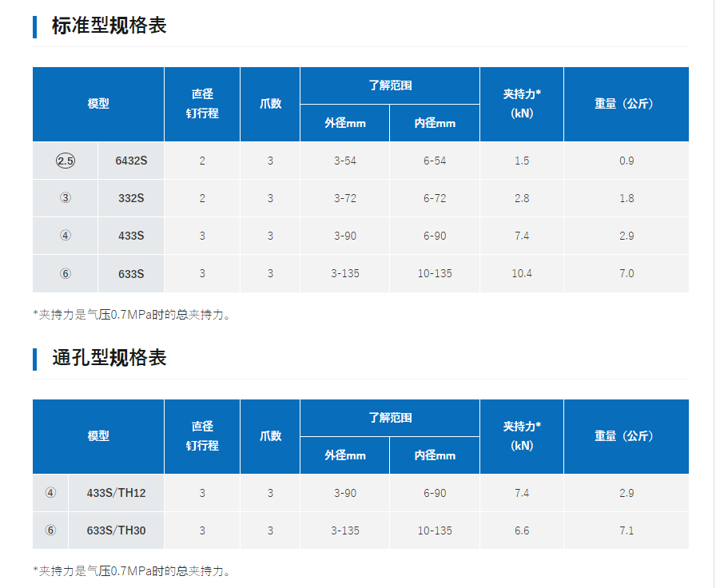Click outer diameter 3-135 in the 633S row
Screen dimensions: 716x588
(344, 273)
